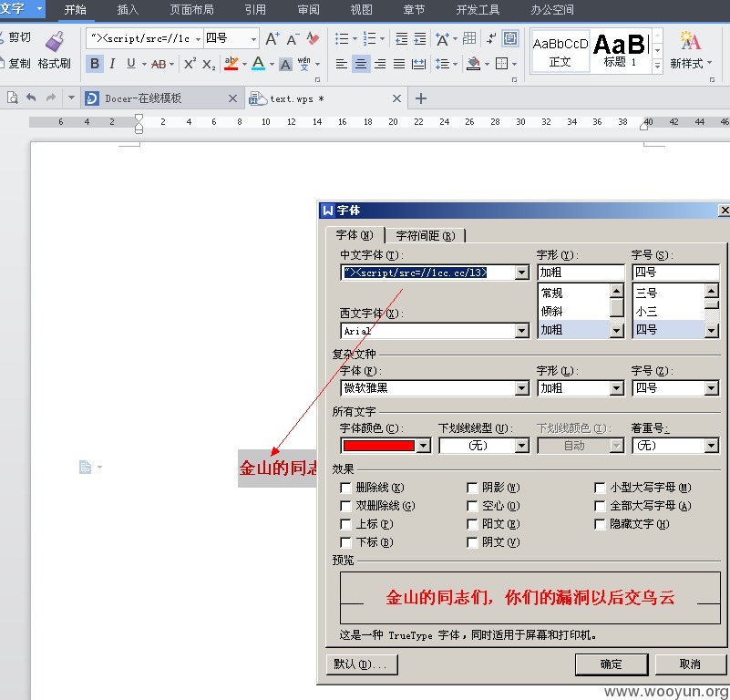Screen dimensions: 730x700
Task: Select 倾斜 in 字形 style list
Action: (573, 311)
